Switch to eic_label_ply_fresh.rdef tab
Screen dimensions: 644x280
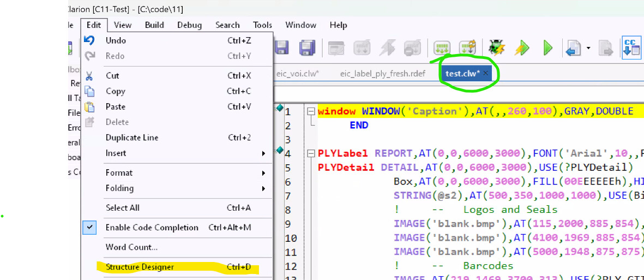380,74
